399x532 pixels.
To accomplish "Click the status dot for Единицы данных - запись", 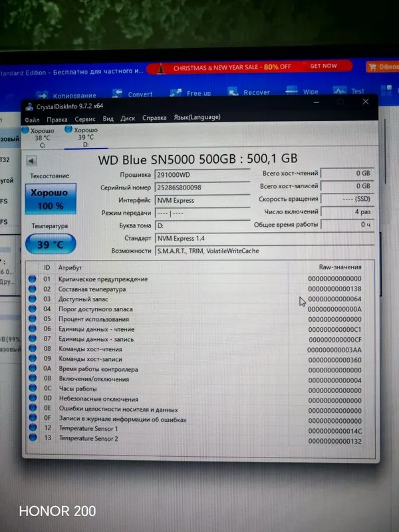I will tap(32, 338).
